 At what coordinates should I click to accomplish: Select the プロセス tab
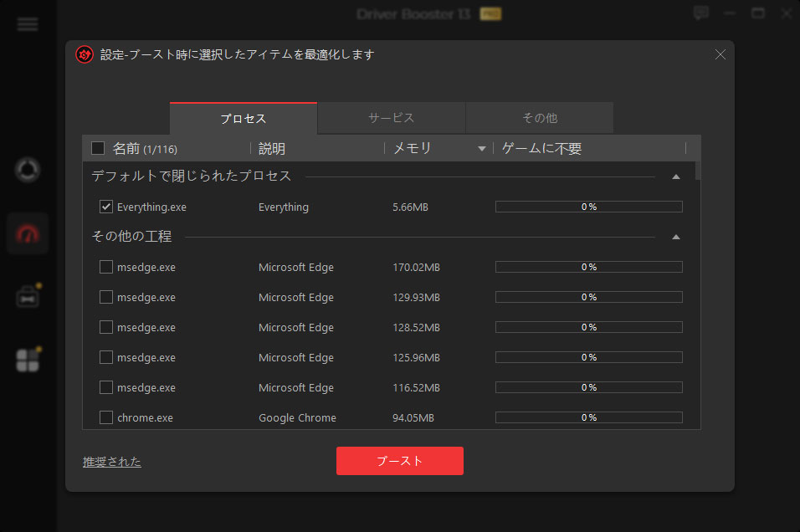[x=244, y=118]
